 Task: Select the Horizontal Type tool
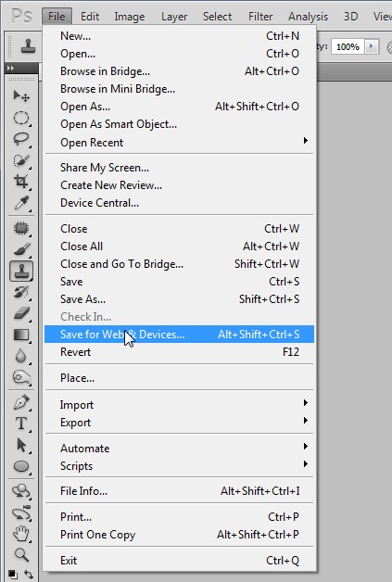(21, 424)
